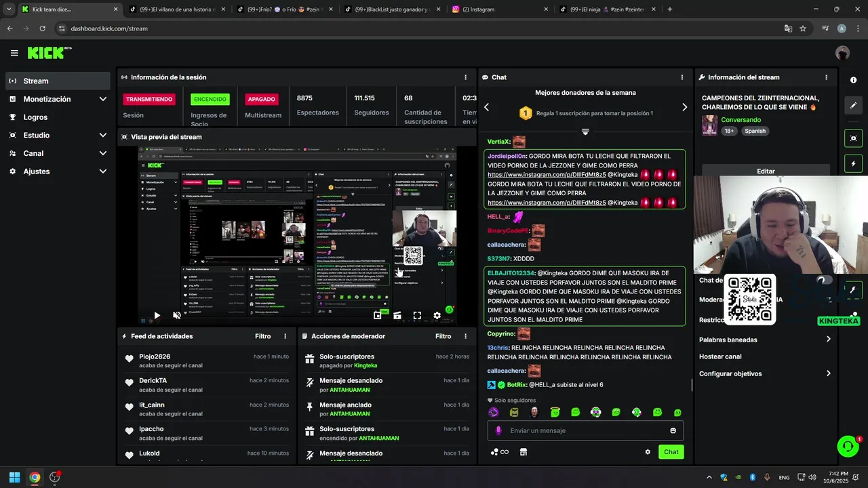Play the stream preview video
The image size is (868, 488).
[157, 315]
